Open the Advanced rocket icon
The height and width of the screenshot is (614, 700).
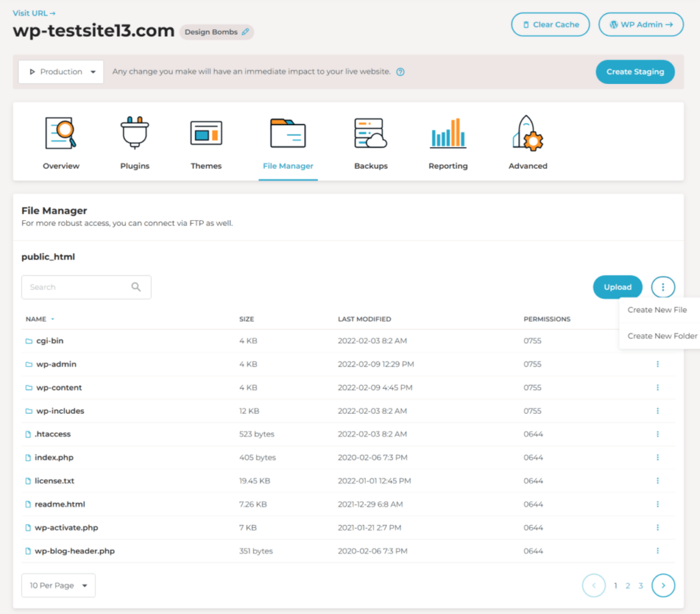coord(528,133)
